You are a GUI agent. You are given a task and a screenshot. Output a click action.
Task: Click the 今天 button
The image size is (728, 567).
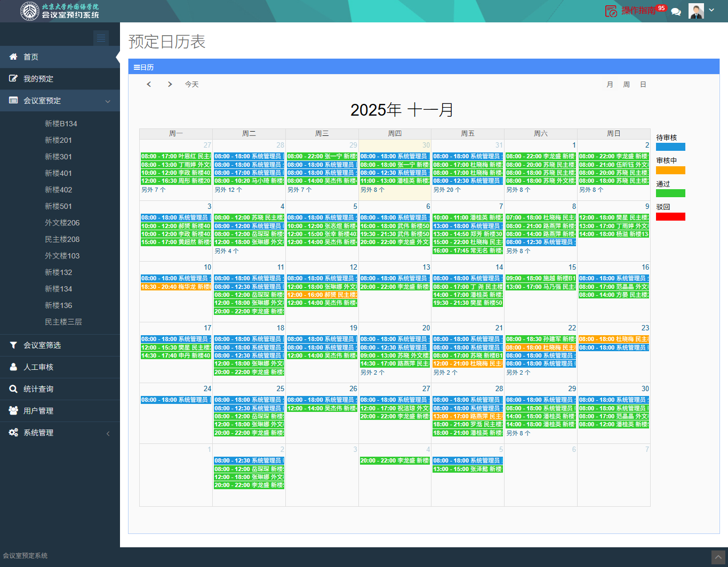(x=191, y=84)
